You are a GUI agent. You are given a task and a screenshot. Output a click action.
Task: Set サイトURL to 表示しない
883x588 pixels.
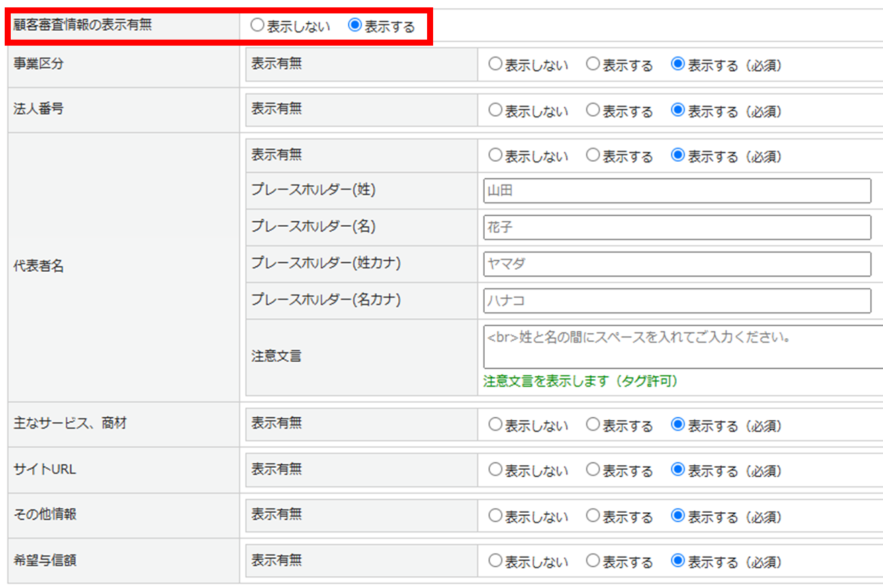point(496,470)
